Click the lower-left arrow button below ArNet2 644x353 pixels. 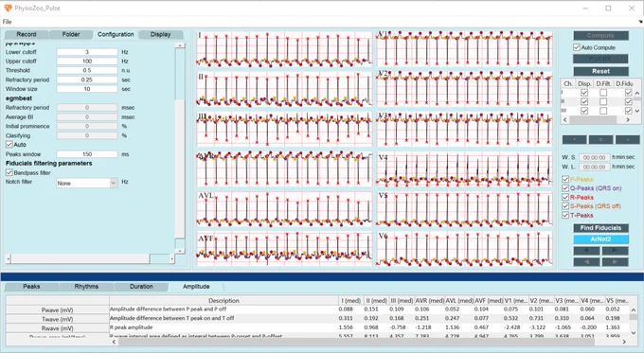[586, 261]
